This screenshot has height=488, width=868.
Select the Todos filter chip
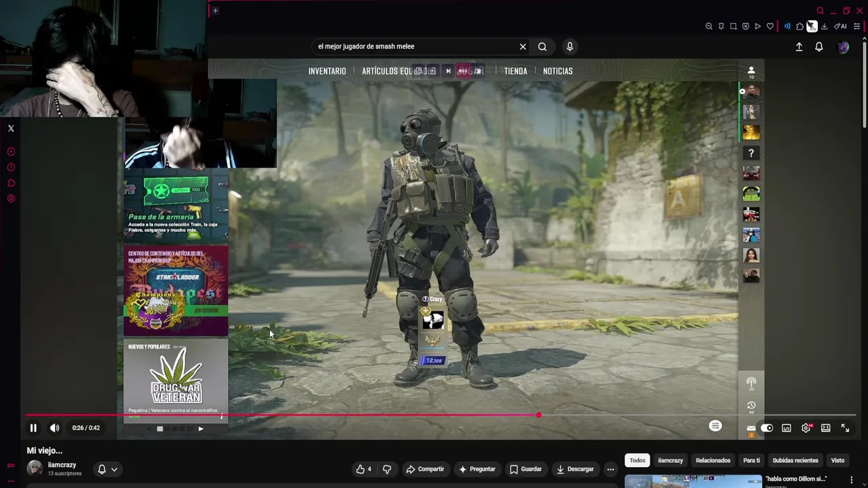coord(637,460)
